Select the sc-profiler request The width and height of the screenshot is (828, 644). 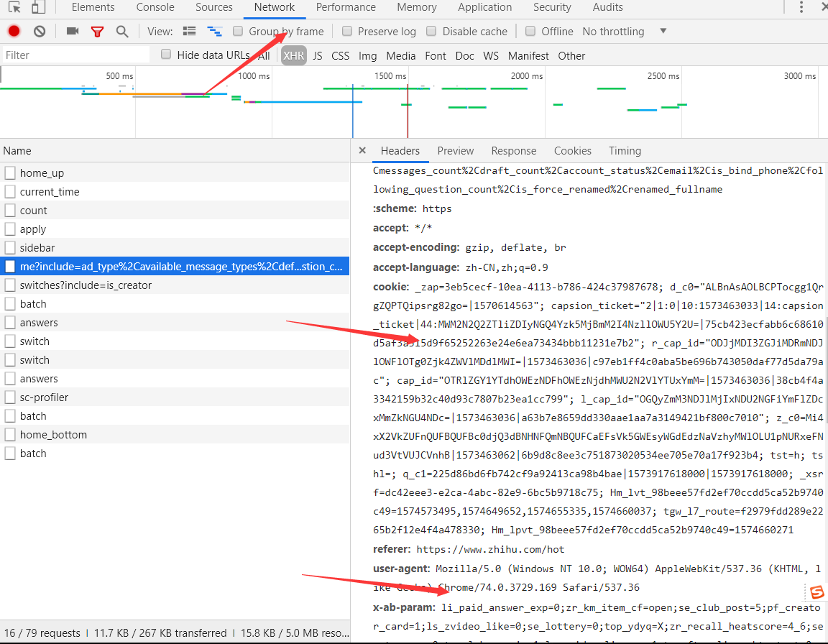pos(174,397)
